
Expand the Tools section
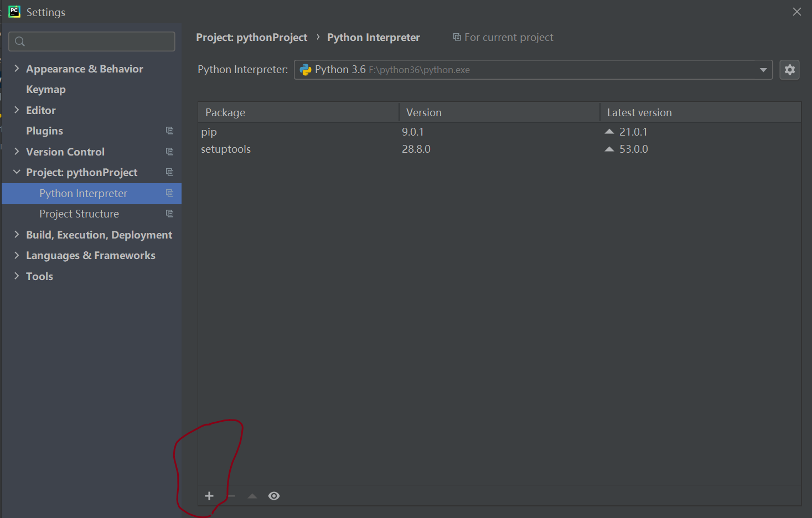pyautogui.click(x=17, y=276)
